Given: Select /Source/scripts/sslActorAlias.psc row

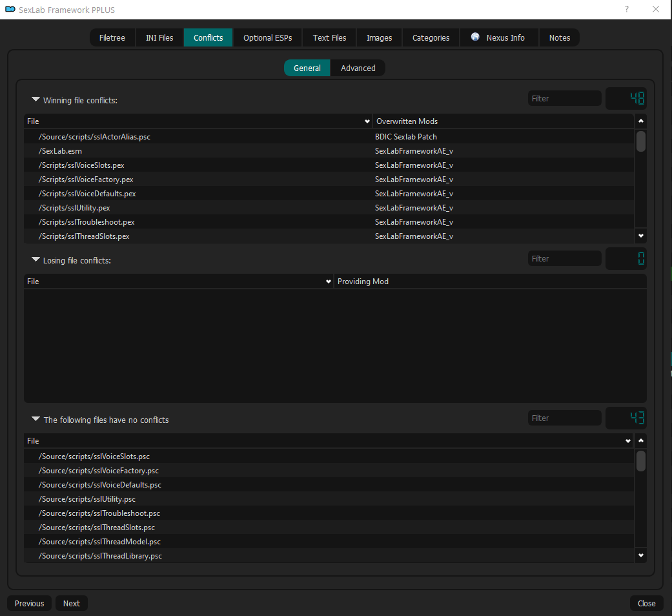Looking at the screenshot, I should [329, 137].
